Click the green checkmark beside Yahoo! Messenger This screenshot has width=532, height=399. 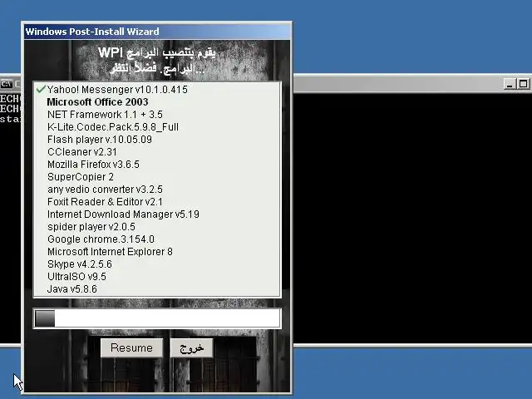41,89
